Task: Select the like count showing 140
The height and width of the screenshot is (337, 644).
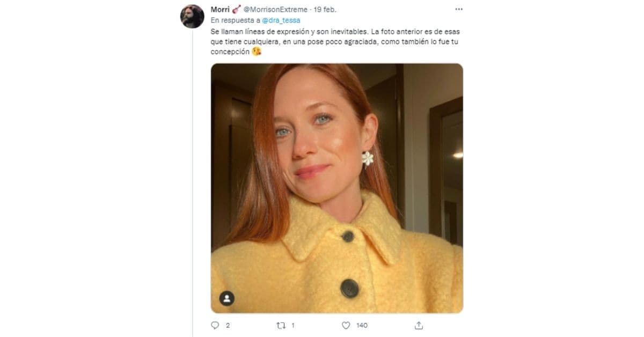Action: tap(362, 325)
